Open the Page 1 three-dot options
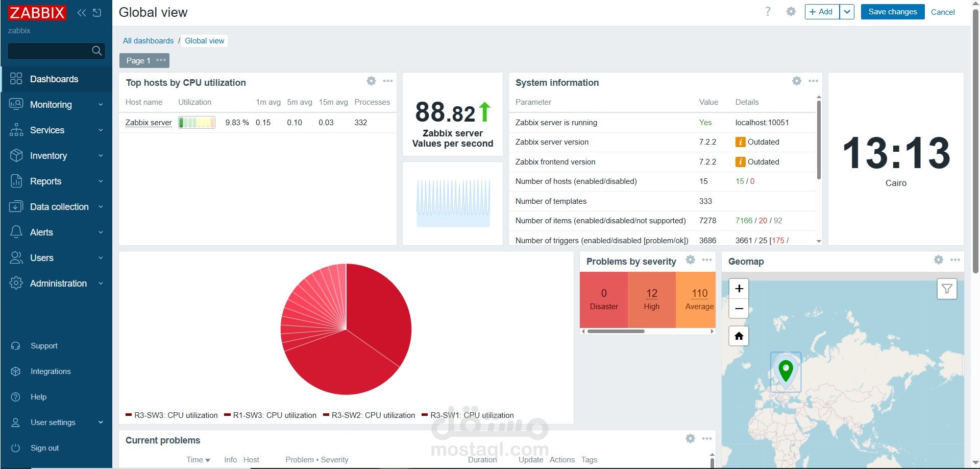Viewport: 980px width, 469px height. 161,60
